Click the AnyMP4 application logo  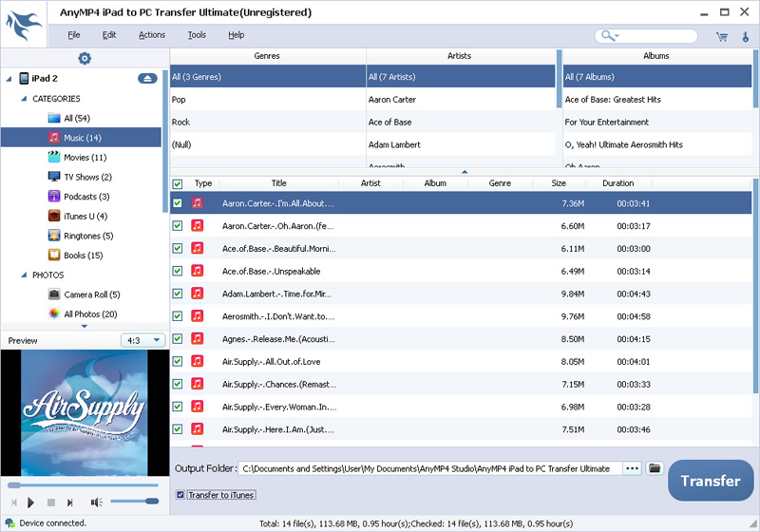click(24, 26)
